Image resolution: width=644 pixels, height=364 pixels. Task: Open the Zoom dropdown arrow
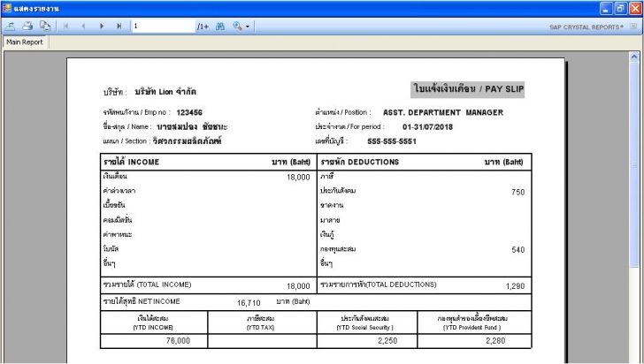tap(248, 27)
